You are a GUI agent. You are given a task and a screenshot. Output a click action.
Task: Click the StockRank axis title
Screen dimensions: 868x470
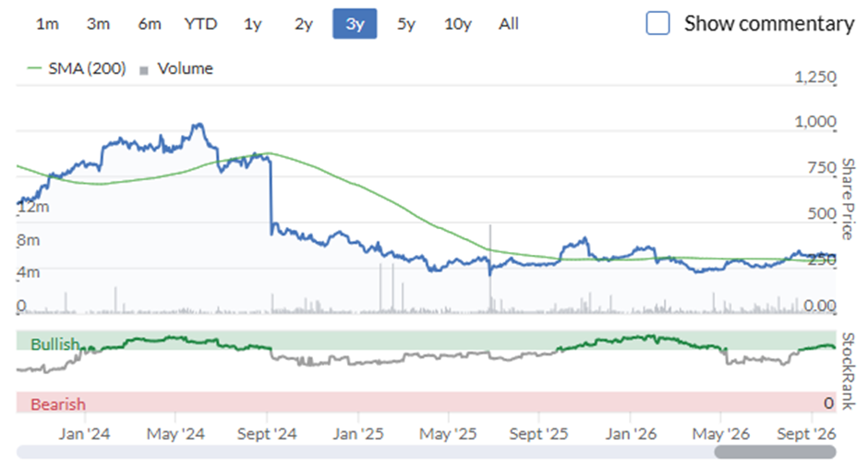click(x=848, y=371)
